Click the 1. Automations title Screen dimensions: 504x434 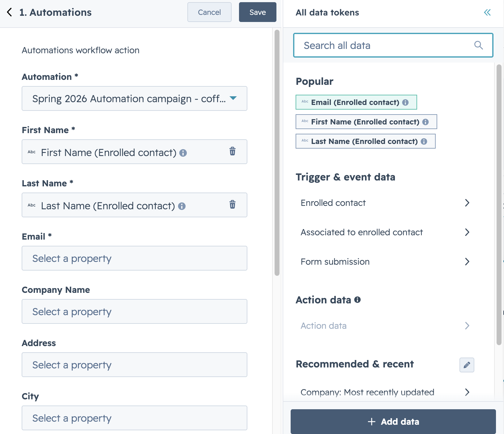[55, 12]
